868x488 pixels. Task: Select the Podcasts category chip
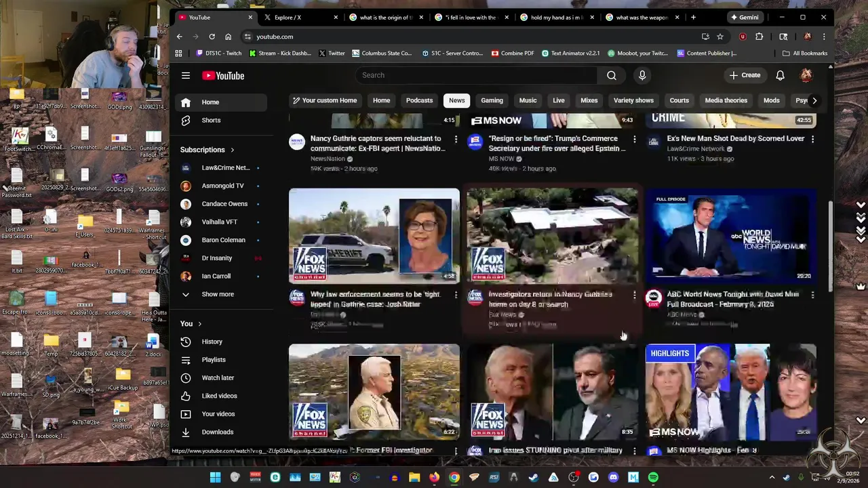pyautogui.click(x=419, y=100)
